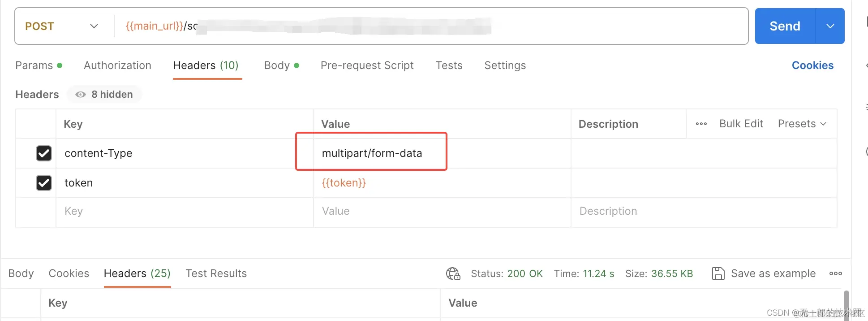Send the request with Send button
868x321 pixels.
785,26
